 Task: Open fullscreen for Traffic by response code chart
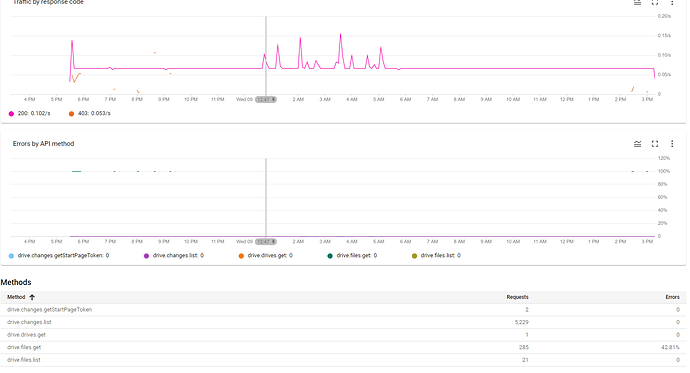click(655, 2)
